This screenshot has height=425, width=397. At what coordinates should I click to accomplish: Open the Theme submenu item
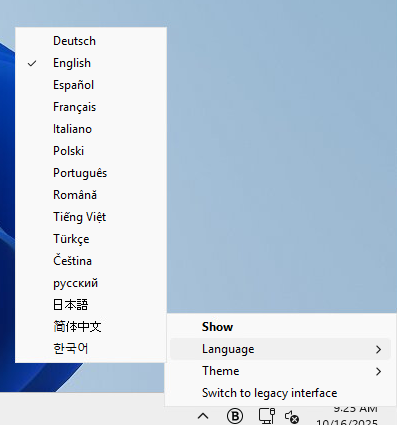coord(280,371)
